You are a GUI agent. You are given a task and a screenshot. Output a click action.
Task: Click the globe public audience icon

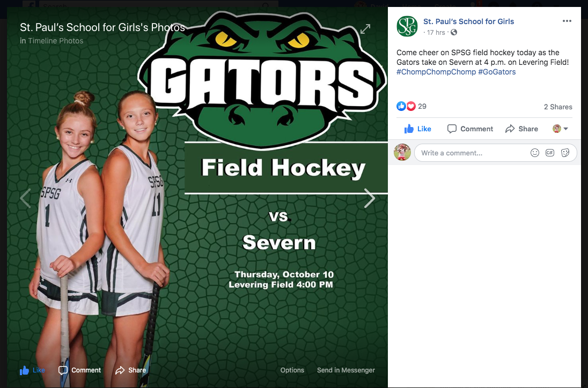point(454,33)
